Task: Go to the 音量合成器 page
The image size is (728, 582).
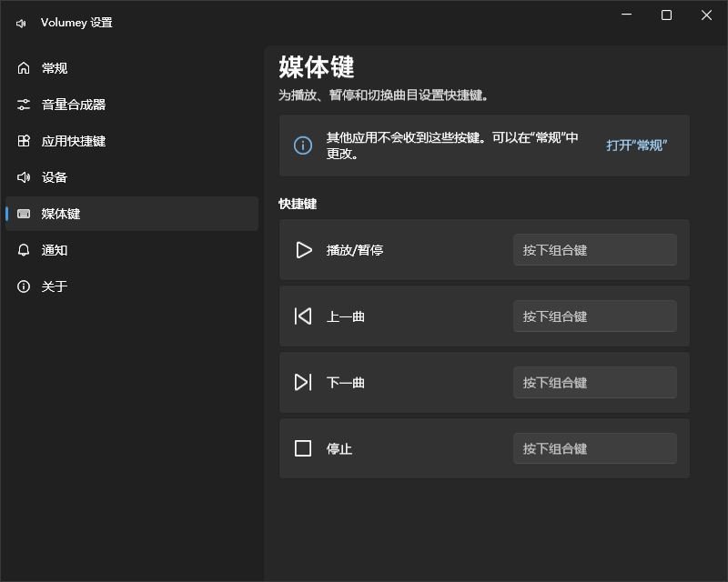Action: tap(132, 105)
